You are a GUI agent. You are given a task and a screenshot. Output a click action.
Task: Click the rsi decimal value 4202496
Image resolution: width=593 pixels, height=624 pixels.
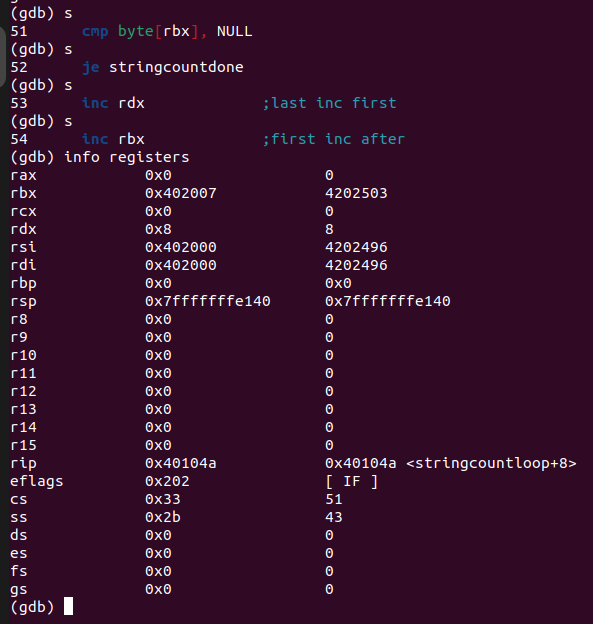pyautogui.click(x=356, y=247)
